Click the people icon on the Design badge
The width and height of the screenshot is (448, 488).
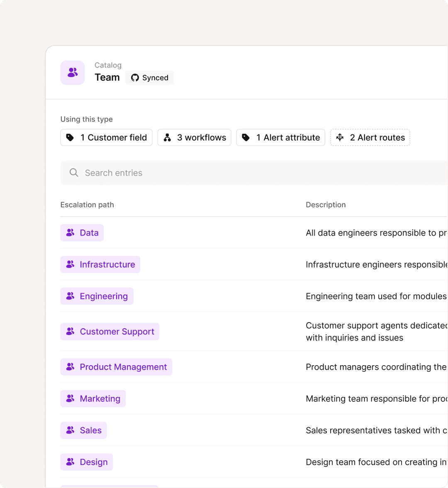(x=69, y=462)
